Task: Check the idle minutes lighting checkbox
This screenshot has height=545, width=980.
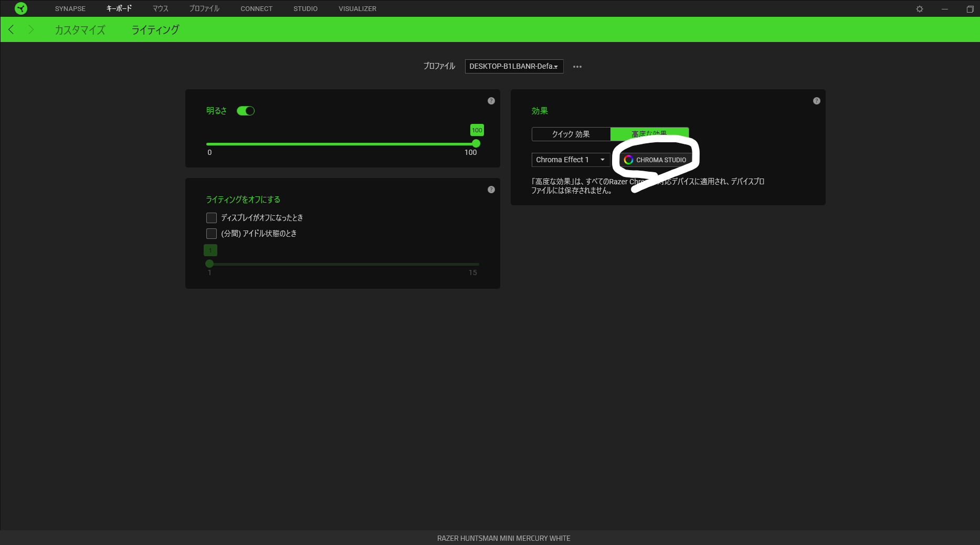Action: pos(212,234)
